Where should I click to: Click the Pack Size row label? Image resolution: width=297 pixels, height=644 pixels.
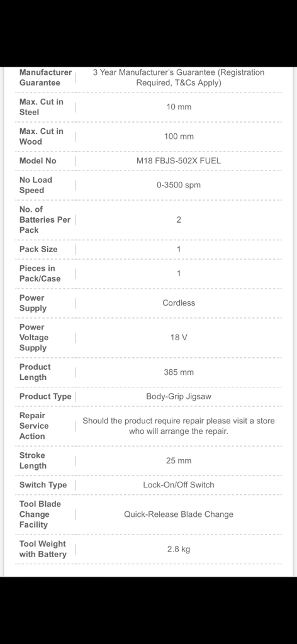coord(38,249)
